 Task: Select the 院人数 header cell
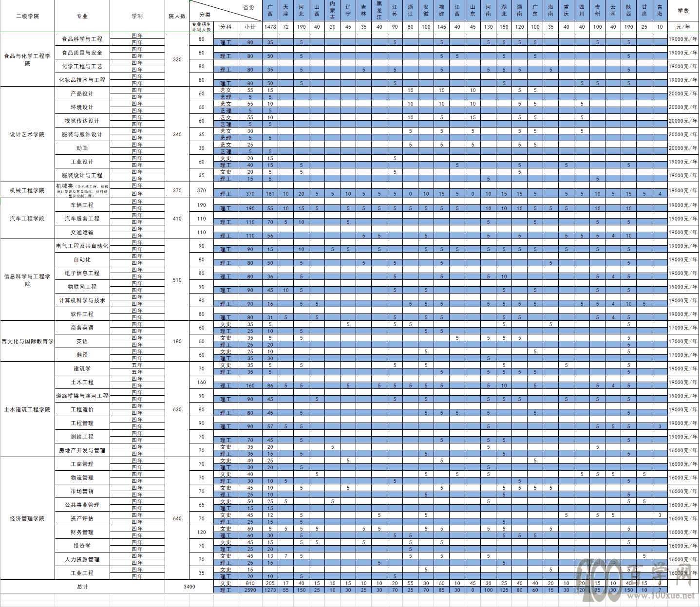coord(177,16)
